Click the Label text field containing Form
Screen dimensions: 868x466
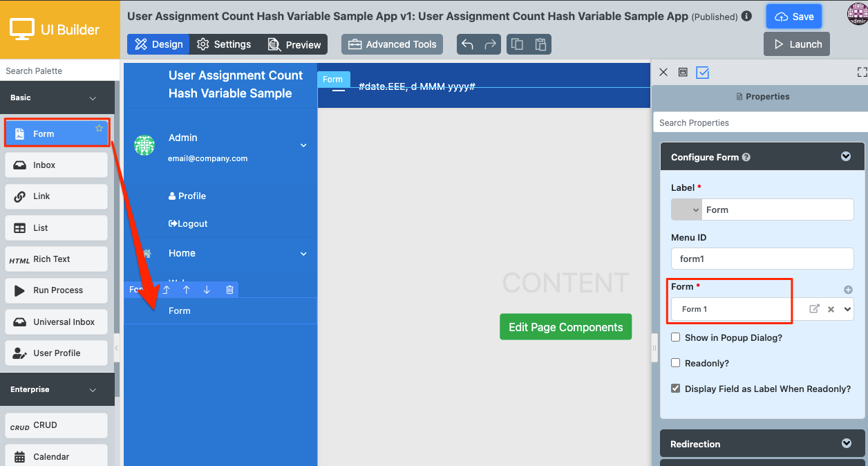point(777,209)
